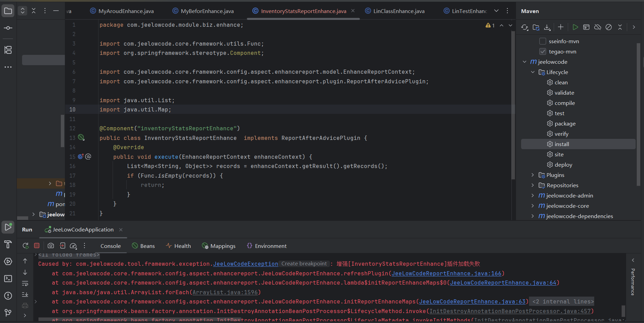Rerun JeeLowCodeApplication from the Run toolbar
The image size is (644, 323).
[x=25, y=246]
